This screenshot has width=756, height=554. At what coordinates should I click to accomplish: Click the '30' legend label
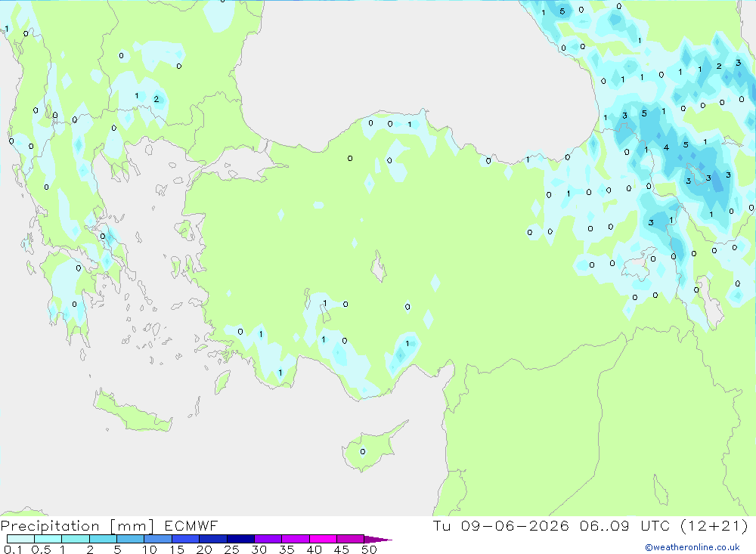click(259, 549)
